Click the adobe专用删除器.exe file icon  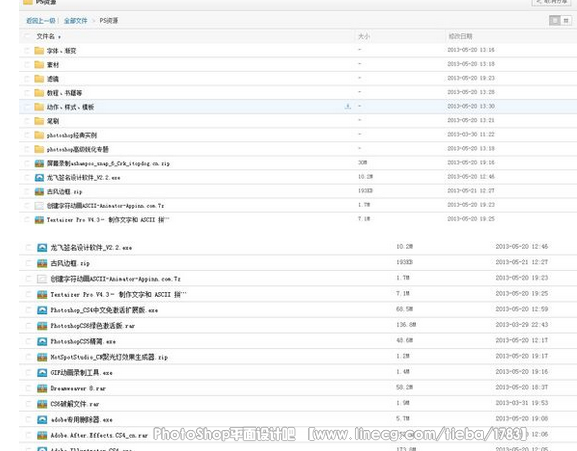point(42,419)
